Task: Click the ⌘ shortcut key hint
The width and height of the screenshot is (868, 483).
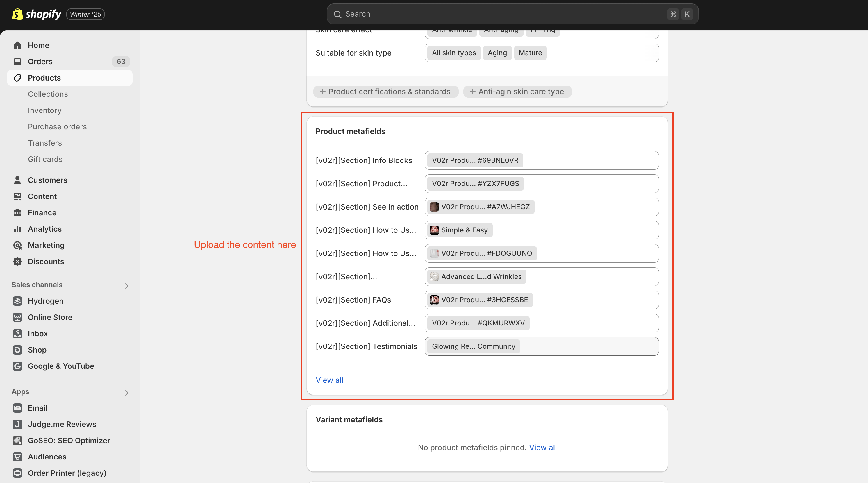Action: coord(673,14)
